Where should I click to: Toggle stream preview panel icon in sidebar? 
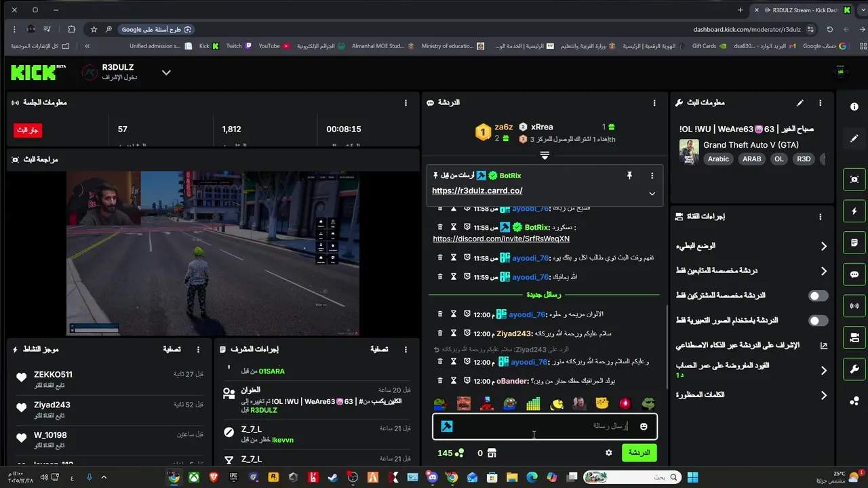(x=854, y=180)
